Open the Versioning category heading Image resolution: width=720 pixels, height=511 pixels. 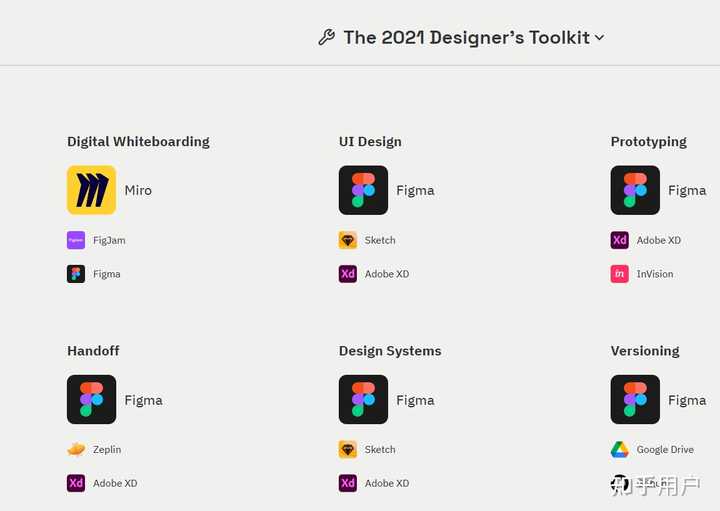click(x=645, y=351)
